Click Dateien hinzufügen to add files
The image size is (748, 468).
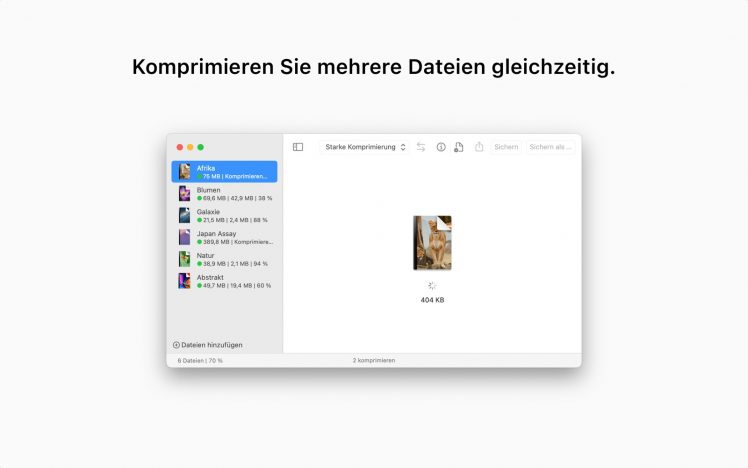(x=211, y=345)
